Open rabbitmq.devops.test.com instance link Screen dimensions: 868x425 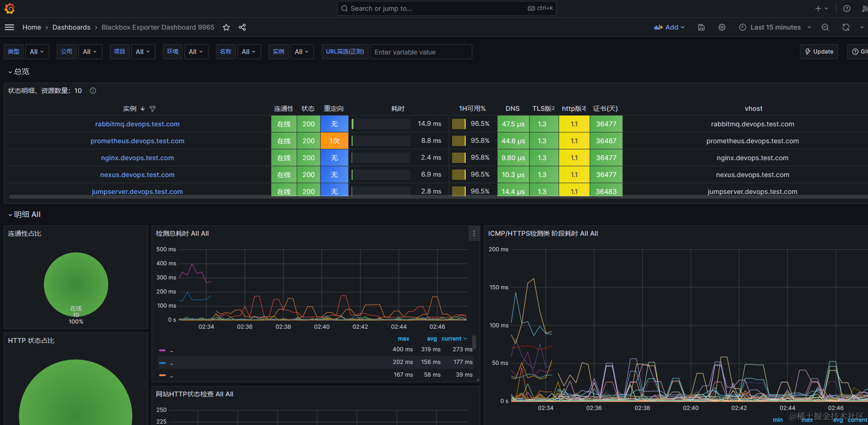(x=138, y=124)
